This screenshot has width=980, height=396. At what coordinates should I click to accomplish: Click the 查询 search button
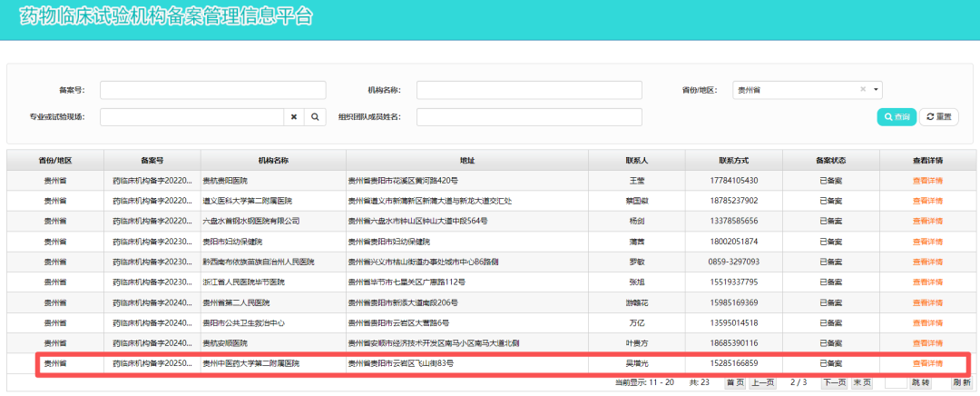point(896,117)
